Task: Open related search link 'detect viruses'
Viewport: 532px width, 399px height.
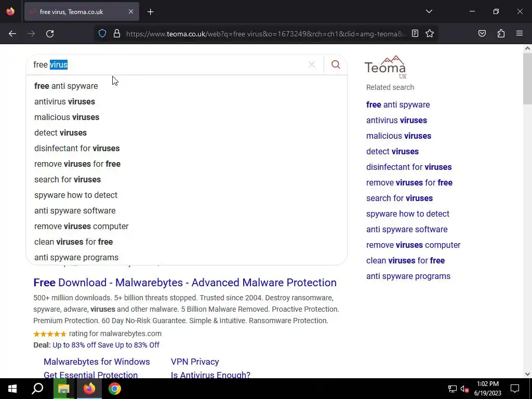Action: [x=393, y=151]
